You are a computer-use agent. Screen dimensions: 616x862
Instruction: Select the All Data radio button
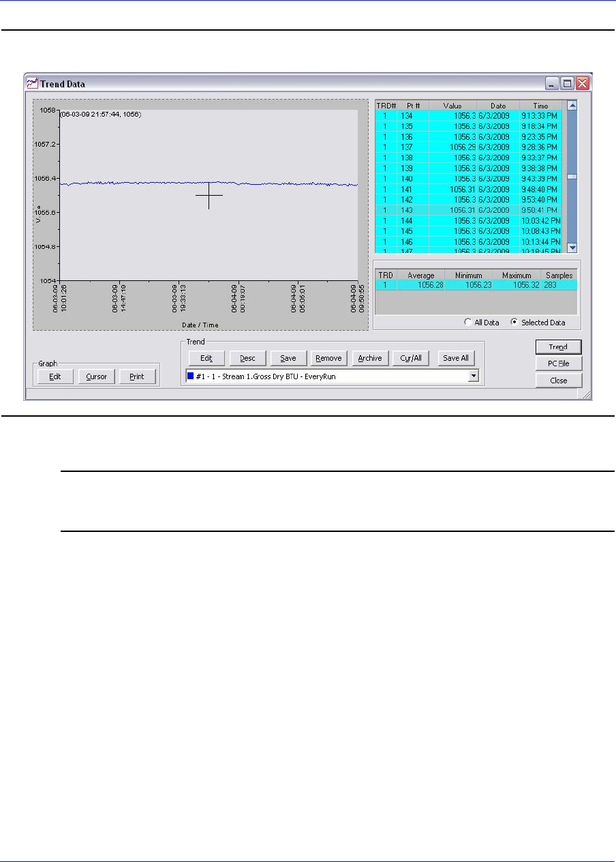pyautogui.click(x=467, y=323)
